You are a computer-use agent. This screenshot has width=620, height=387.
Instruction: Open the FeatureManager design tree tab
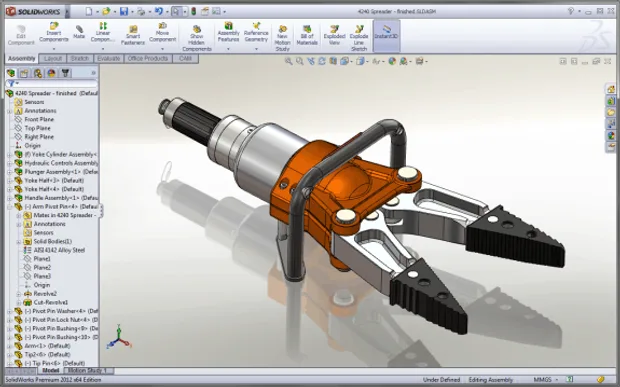[11, 73]
